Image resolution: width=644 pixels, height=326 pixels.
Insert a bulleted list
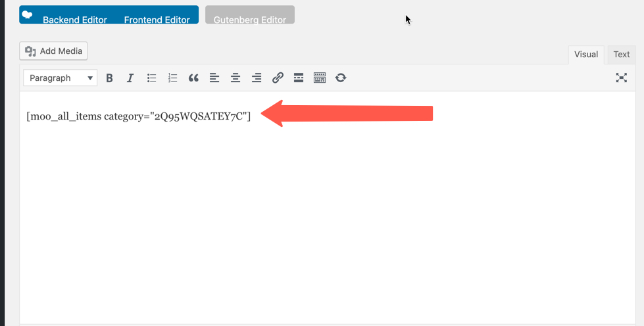(x=151, y=78)
